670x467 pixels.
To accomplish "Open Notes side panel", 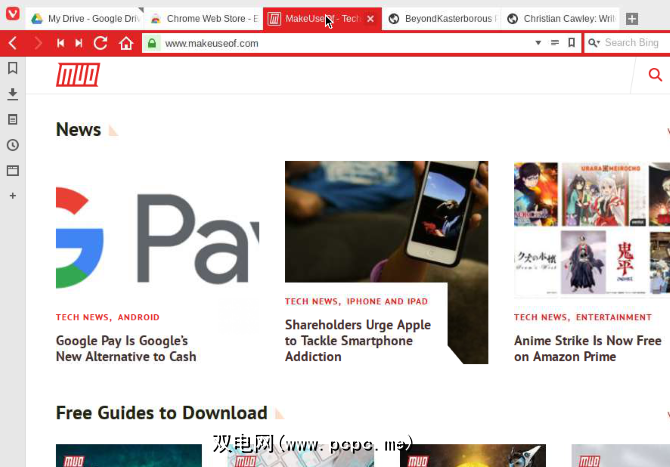I will point(13,119).
